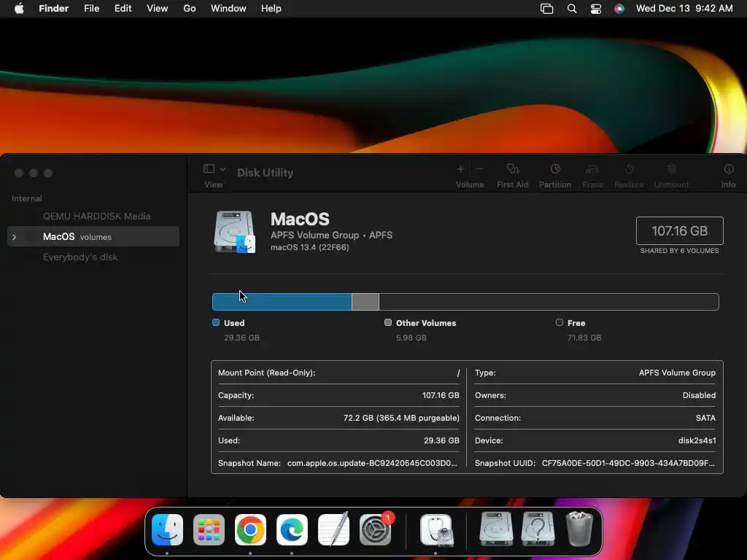Open System Settings from the Dock
The image size is (747, 560).
click(376, 529)
